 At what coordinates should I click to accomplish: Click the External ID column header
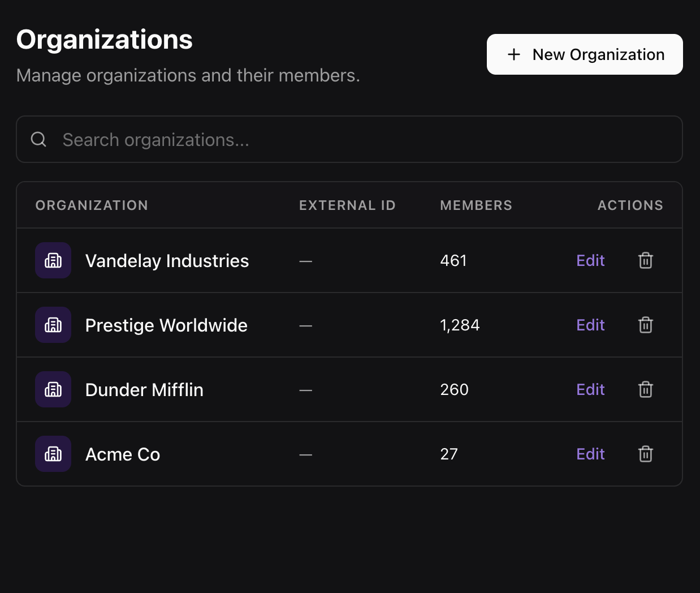pyautogui.click(x=347, y=205)
